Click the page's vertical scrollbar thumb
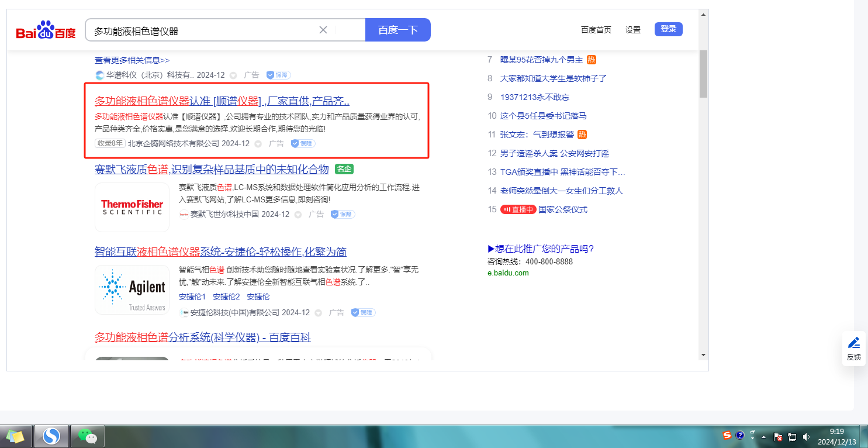The width and height of the screenshot is (868, 448). point(703,73)
